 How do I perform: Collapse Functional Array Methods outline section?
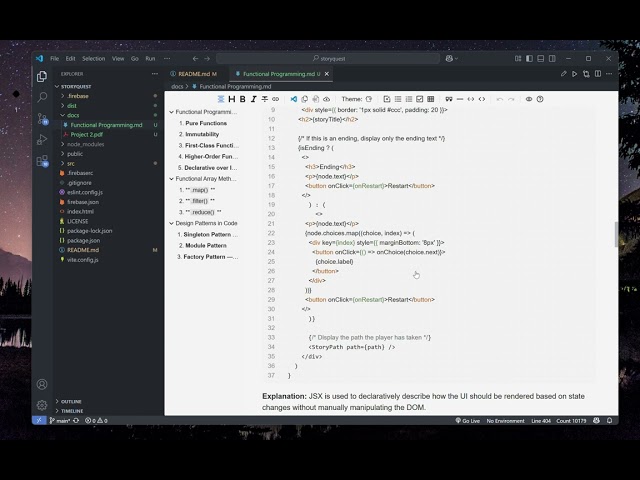171,179
